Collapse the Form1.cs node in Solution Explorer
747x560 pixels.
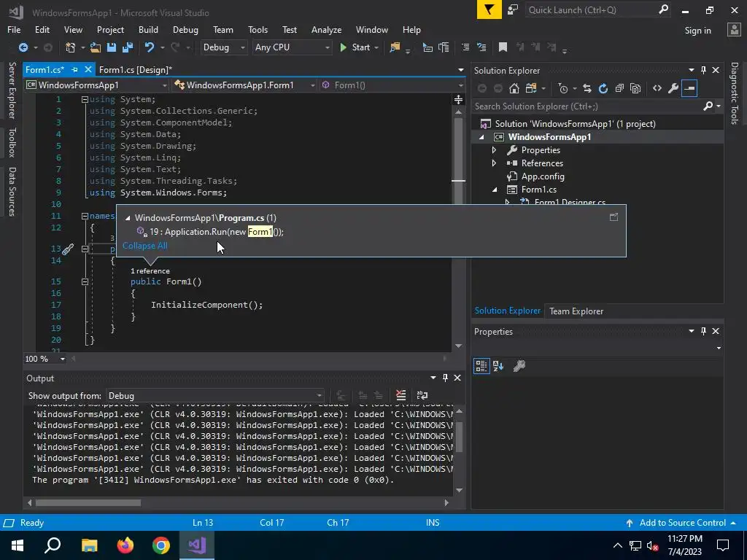495,190
